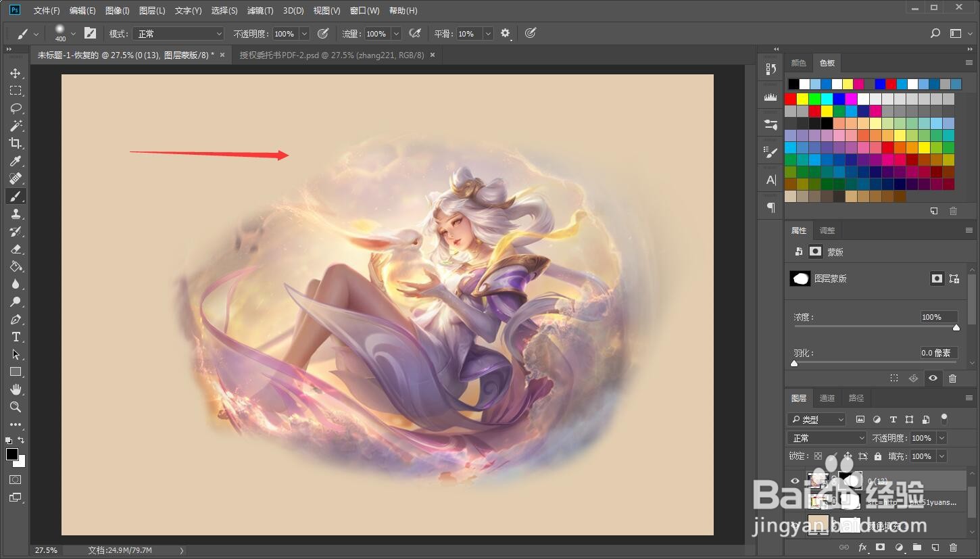Select the Crop tool

tap(16, 143)
